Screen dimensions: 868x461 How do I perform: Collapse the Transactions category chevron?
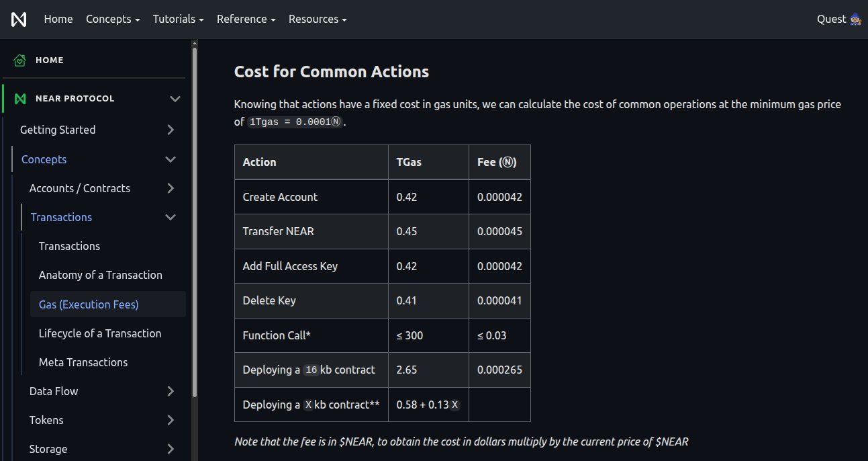point(171,217)
